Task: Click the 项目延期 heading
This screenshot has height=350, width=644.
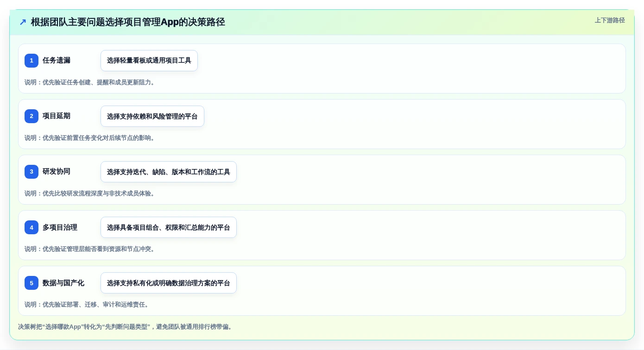Action: pos(57,116)
